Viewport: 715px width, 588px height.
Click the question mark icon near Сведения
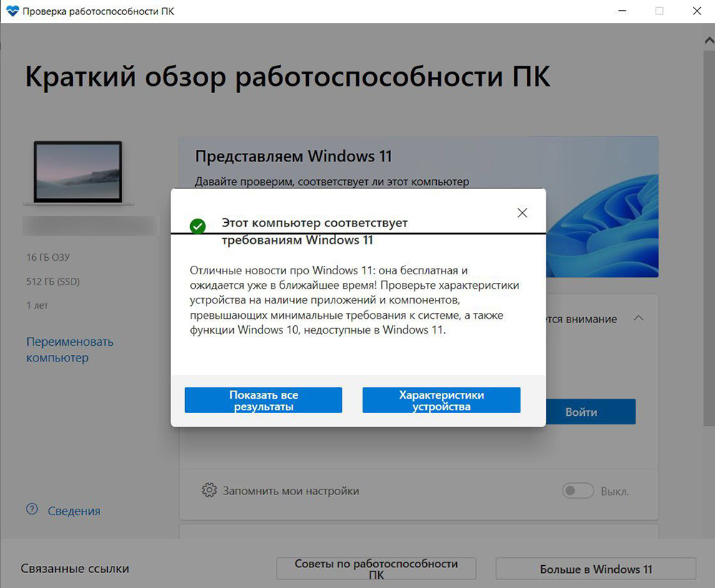(x=32, y=510)
